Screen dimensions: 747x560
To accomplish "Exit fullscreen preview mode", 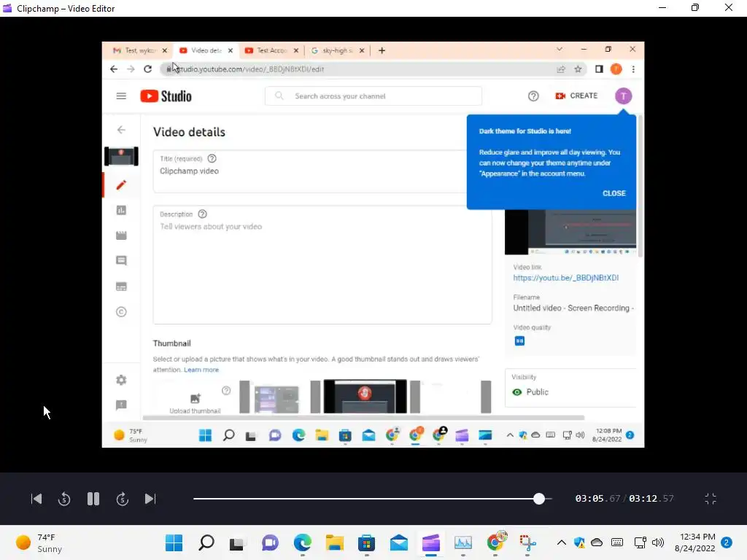I will (711, 499).
